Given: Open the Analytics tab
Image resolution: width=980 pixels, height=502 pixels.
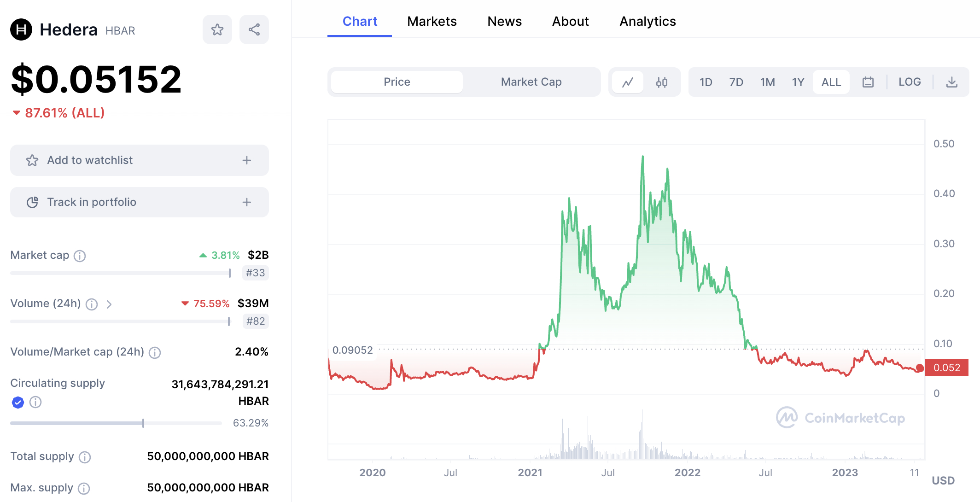Looking at the screenshot, I should (x=647, y=21).
